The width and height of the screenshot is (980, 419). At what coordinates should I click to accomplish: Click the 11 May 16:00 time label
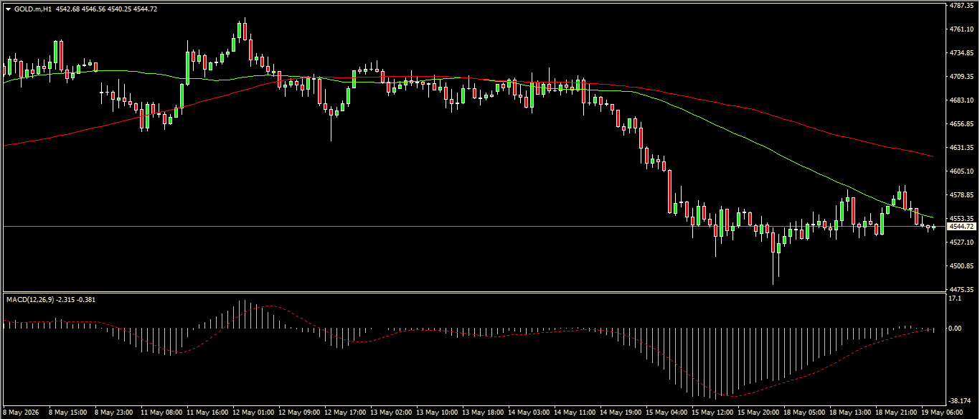tap(207, 413)
